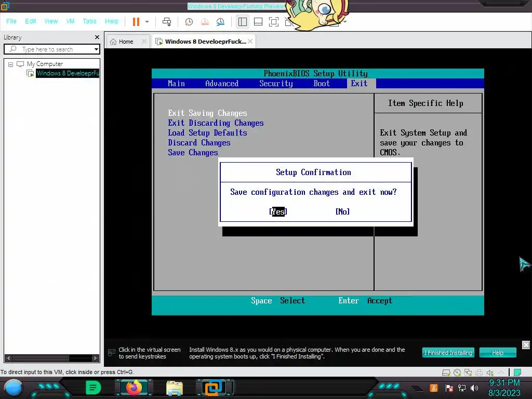Click the Start orb button

[x=13, y=388]
